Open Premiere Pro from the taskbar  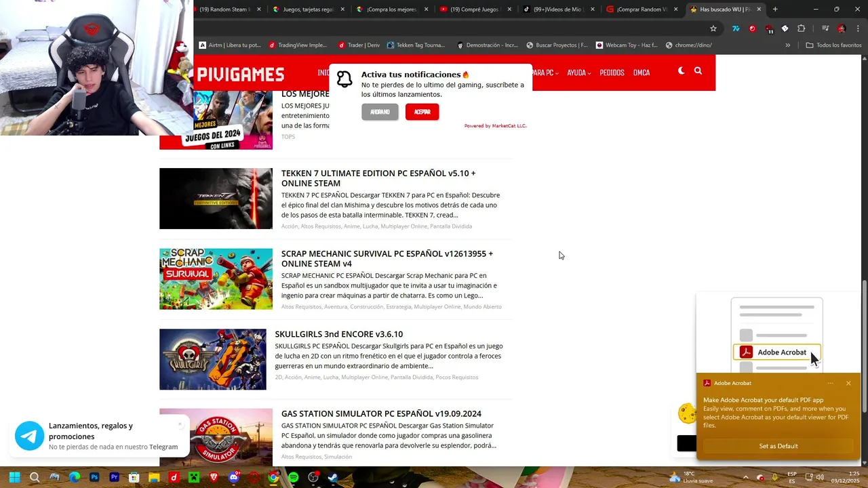coord(114,477)
